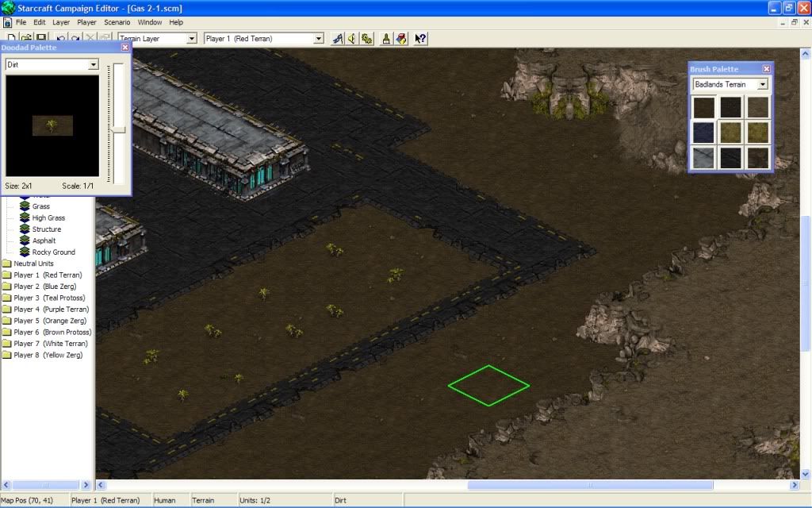This screenshot has height=508, width=812.
Task: Open the Player 3 (Teal Protoss) folder
Action: coord(44,298)
